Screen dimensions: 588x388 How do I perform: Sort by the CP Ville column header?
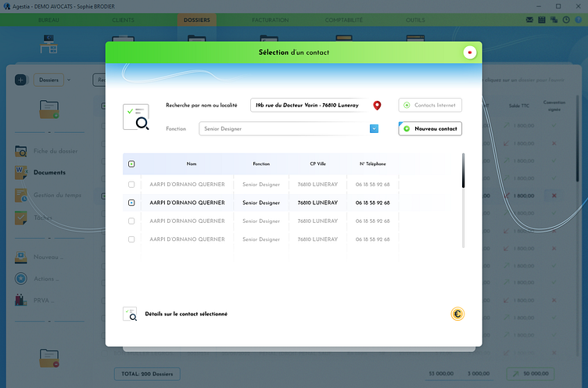point(317,164)
